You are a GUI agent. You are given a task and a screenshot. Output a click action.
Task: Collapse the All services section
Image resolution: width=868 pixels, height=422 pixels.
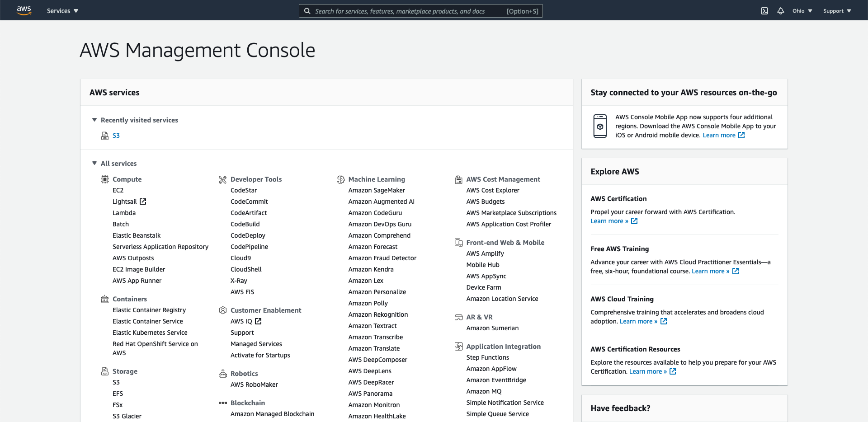tap(94, 164)
